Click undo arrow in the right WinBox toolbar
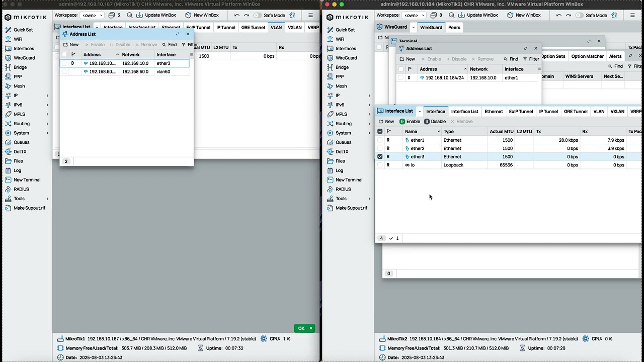The width and height of the screenshot is (644, 362). (558, 15)
